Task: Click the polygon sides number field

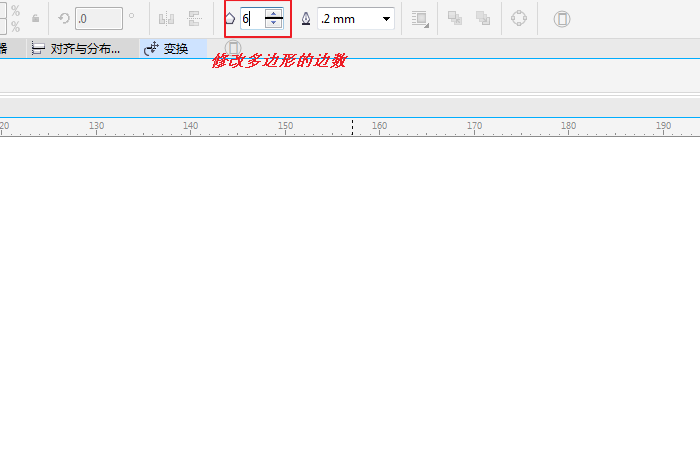Action: (x=252, y=19)
